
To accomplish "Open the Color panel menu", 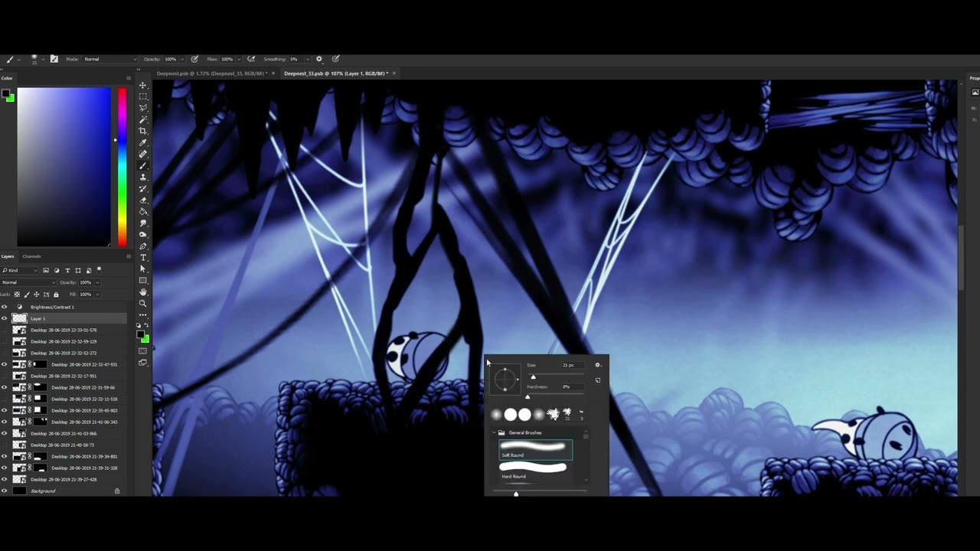I will point(129,78).
